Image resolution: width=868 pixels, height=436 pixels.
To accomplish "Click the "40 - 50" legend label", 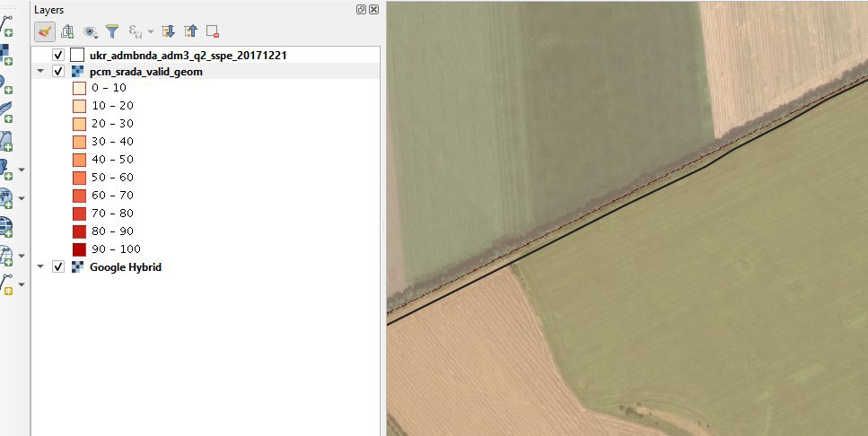I will click(112, 160).
